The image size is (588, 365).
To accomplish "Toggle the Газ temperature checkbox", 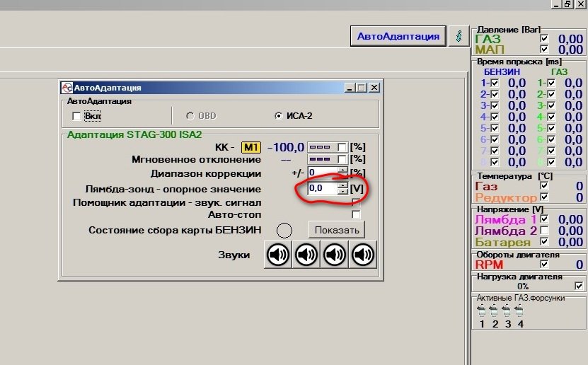I will click(x=544, y=185).
